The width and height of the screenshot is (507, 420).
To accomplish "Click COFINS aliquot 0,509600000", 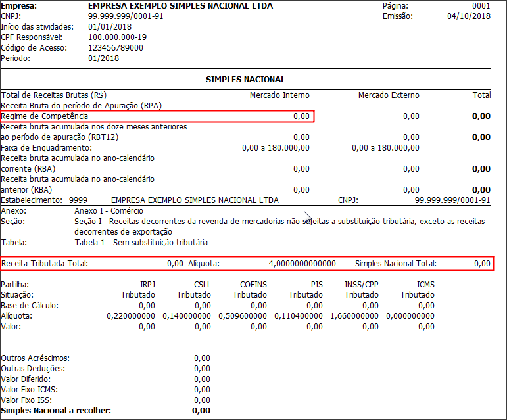I will point(243,316).
